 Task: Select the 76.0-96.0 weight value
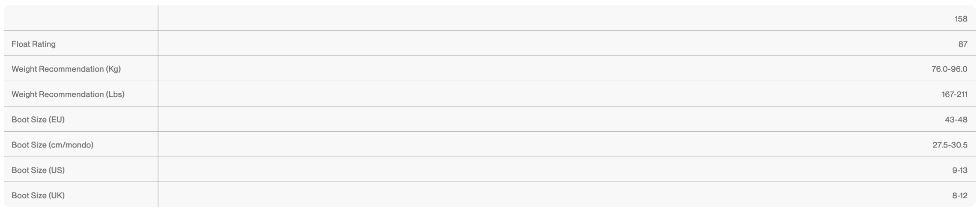(x=949, y=69)
